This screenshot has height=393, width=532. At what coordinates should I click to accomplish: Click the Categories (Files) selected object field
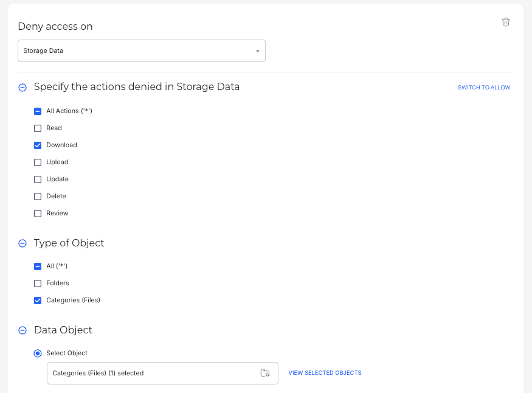[152, 373]
